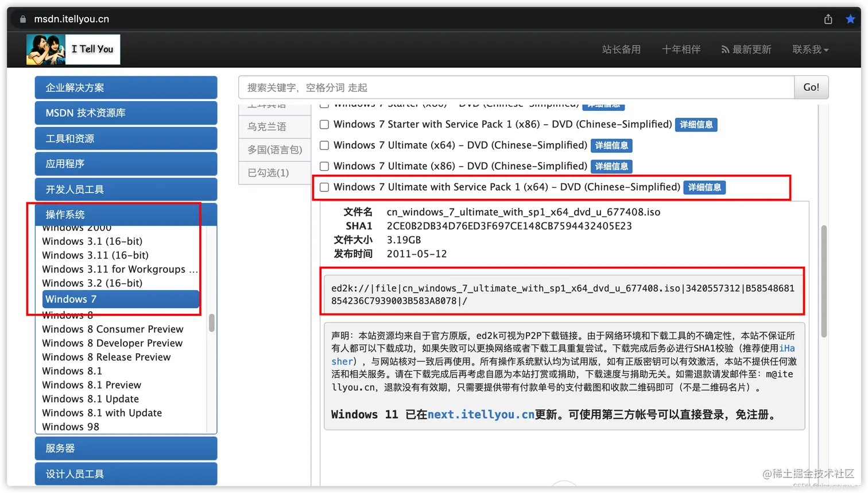Collapse the 操作系统 category
868x493 pixels.
pyautogui.click(x=126, y=214)
